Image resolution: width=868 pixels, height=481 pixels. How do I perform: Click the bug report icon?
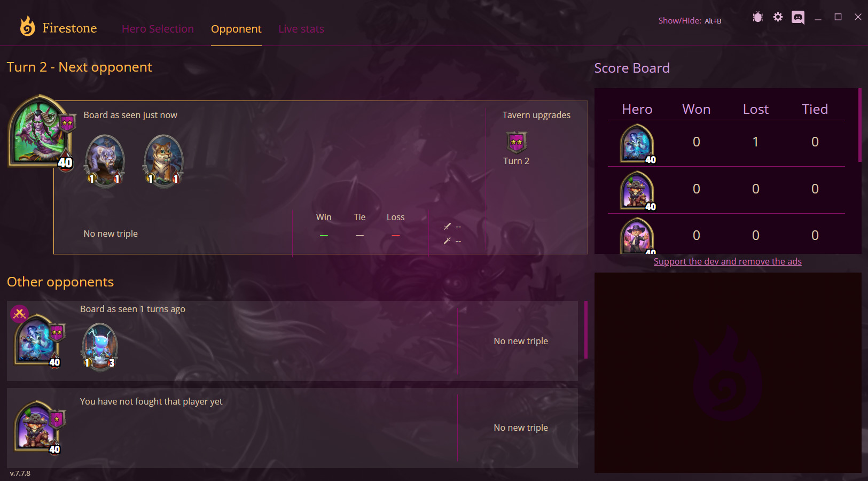757,17
